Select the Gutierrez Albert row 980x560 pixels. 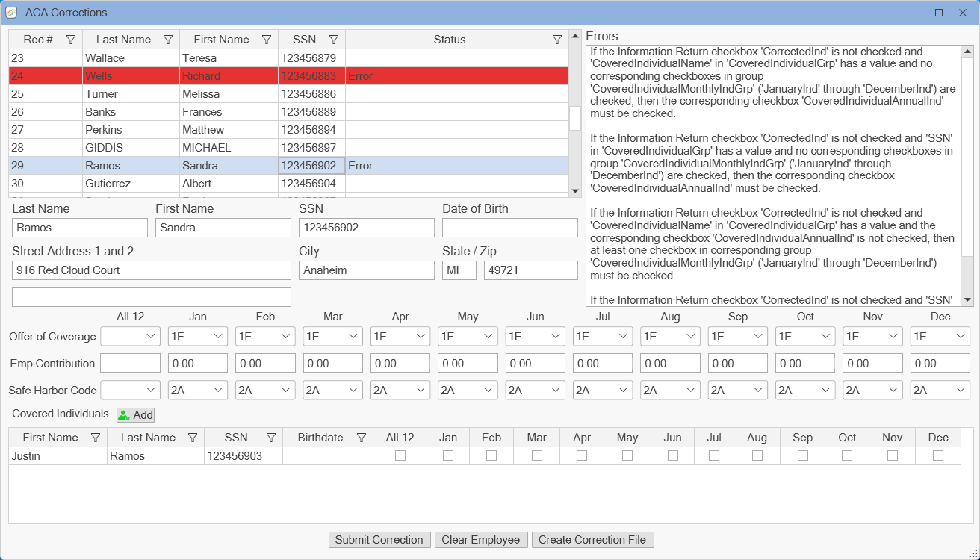click(x=289, y=183)
